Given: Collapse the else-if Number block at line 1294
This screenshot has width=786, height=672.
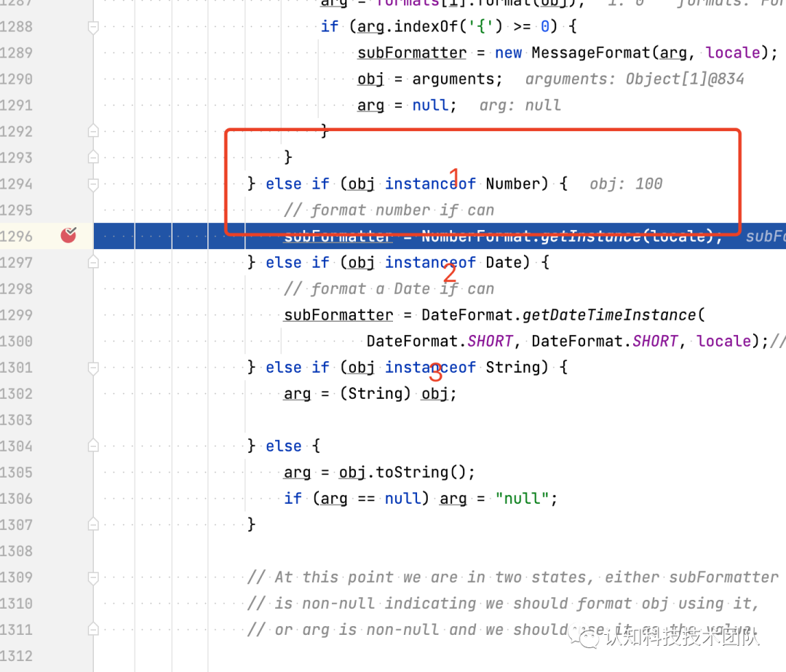Looking at the screenshot, I should (x=92, y=183).
